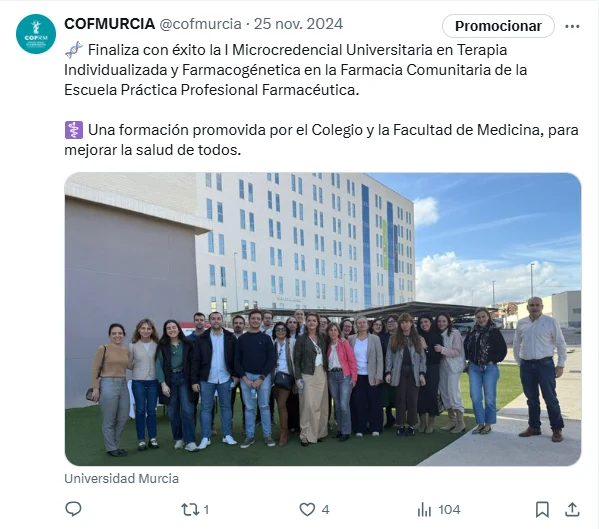Repost the tweet using the retweet icon
The height and width of the screenshot is (529, 599).
190,510
